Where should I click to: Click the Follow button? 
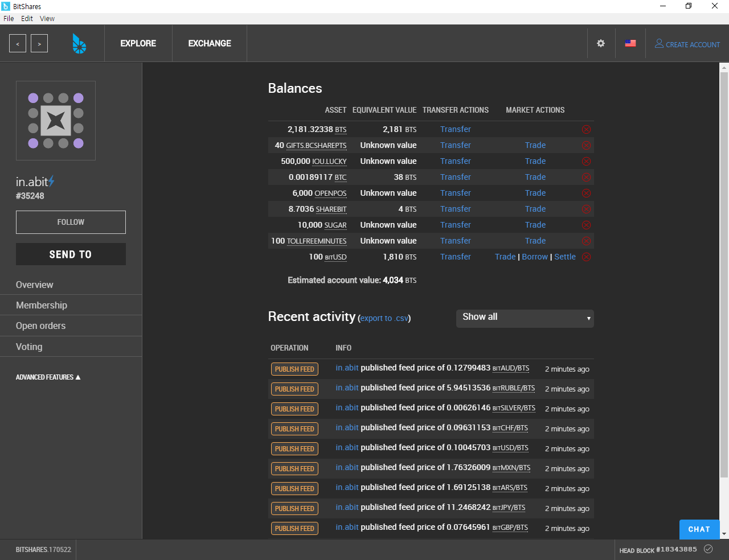(x=71, y=222)
